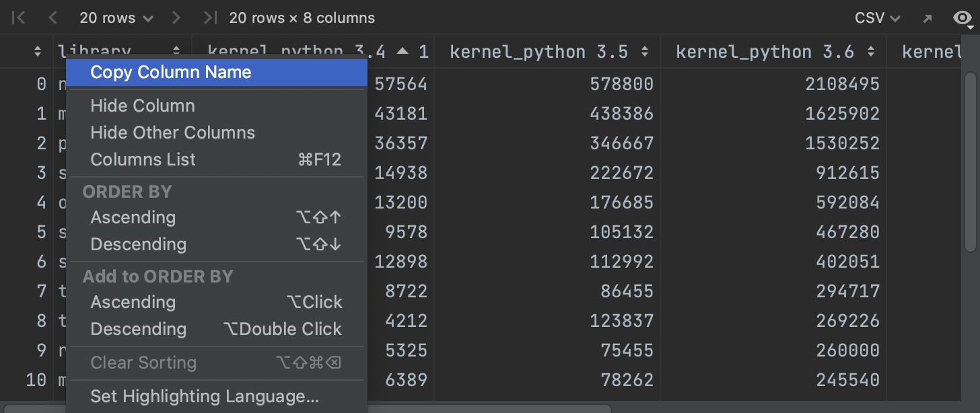The image size is (980, 413).
Task: Choose Copy Column Name from context menu
Action: pyautogui.click(x=170, y=73)
